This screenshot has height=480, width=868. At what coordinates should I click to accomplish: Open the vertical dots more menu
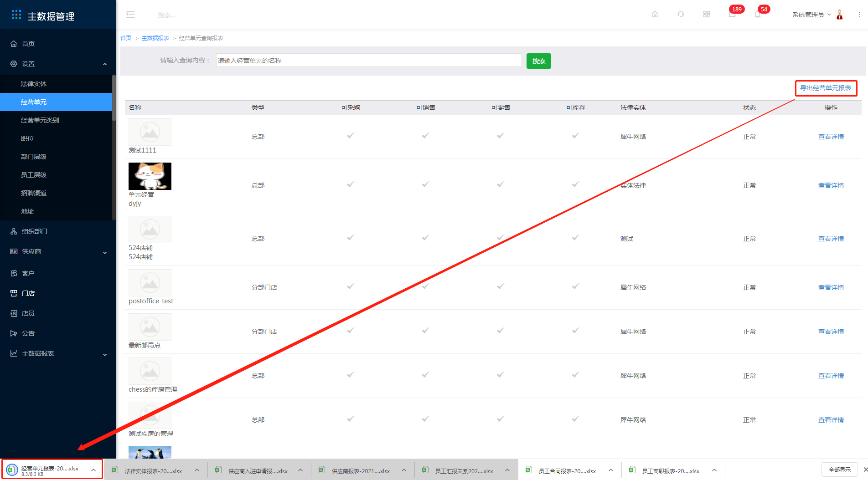(x=860, y=15)
